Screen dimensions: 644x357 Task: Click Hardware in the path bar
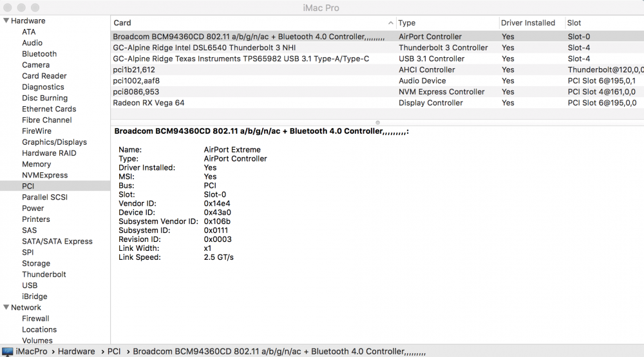(x=77, y=352)
